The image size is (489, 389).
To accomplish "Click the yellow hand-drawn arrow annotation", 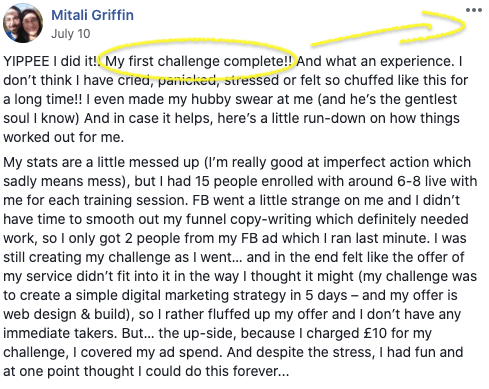I will click(x=388, y=28).
